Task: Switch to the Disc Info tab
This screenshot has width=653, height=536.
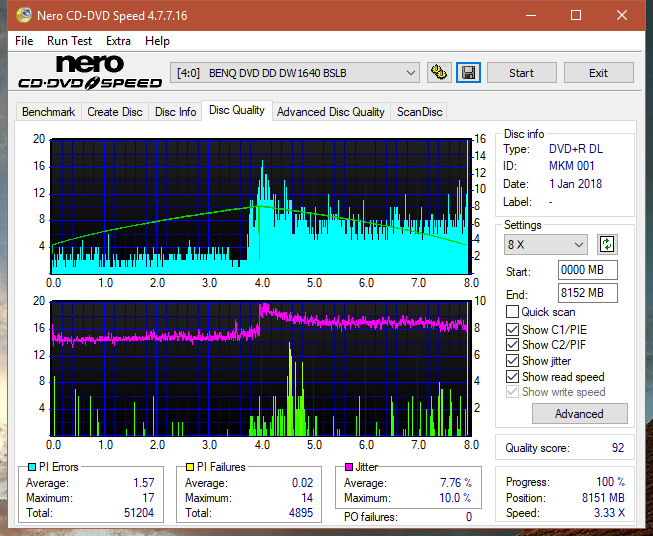Action: point(175,112)
